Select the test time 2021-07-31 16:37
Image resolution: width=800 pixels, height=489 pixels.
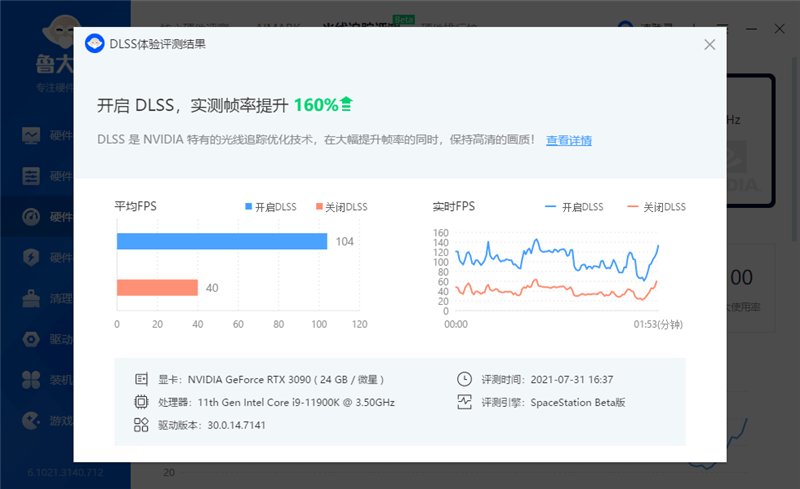coord(571,380)
